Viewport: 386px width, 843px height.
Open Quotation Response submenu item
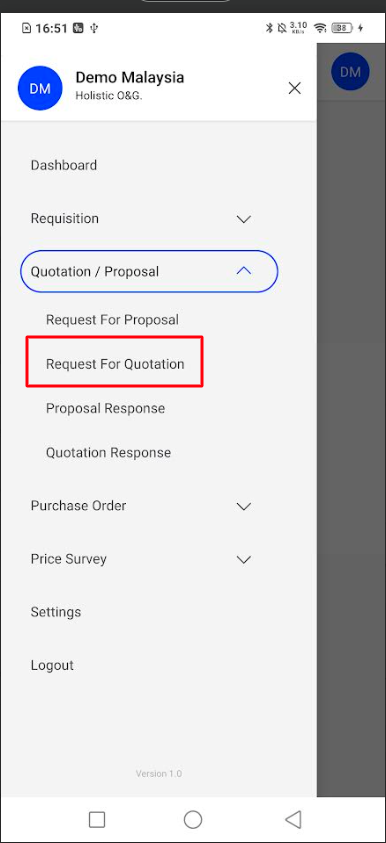pos(109,452)
